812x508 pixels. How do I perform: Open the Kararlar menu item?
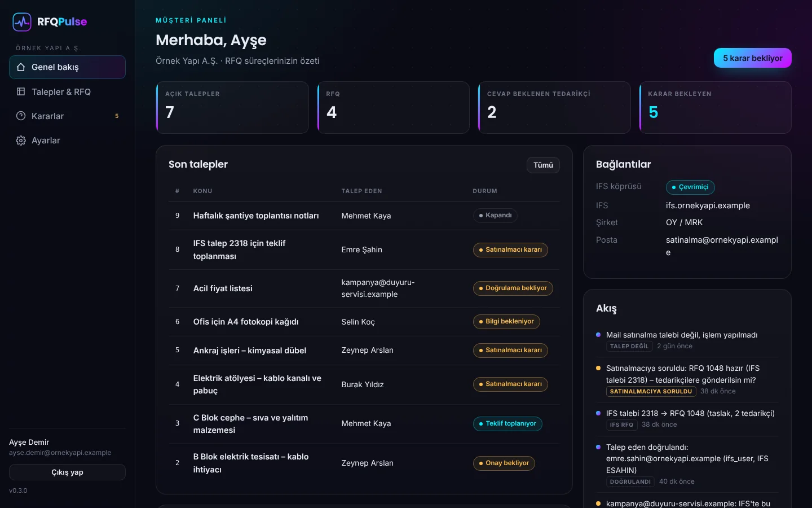(x=67, y=116)
